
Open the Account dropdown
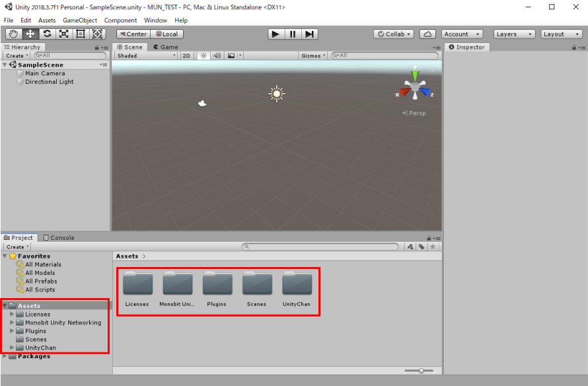click(462, 34)
